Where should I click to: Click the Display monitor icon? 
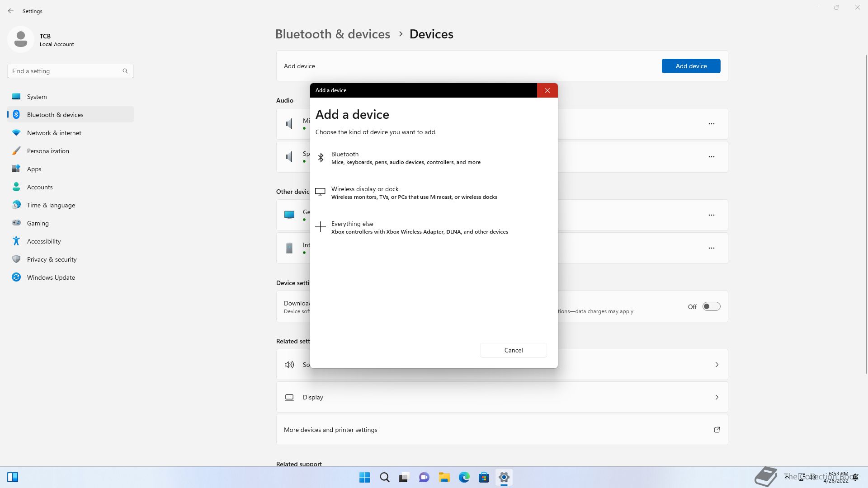(x=289, y=397)
